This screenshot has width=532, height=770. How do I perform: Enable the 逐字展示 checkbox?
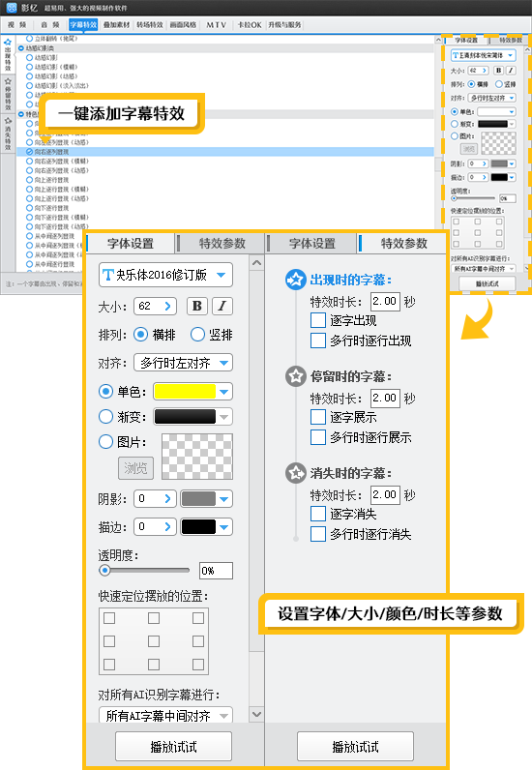(318, 418)
